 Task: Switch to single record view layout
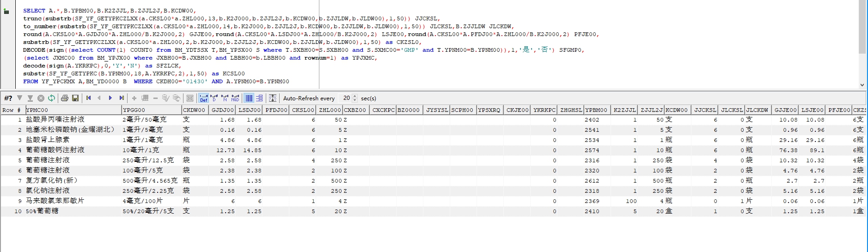point(259,98)
